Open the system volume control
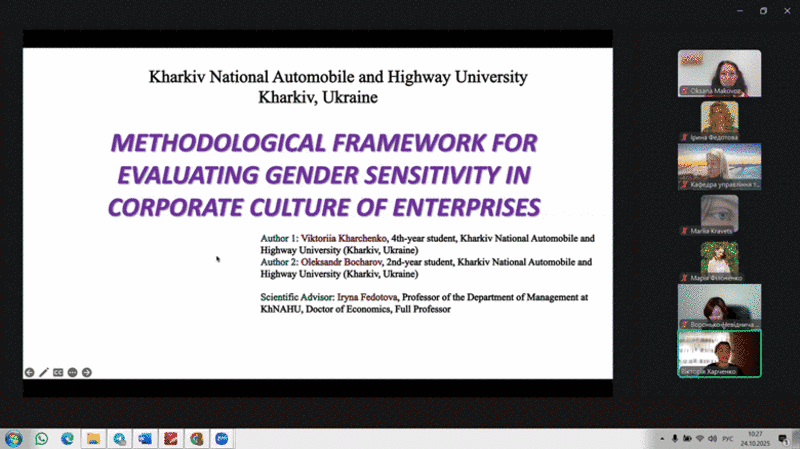 (x=711, y=438)
